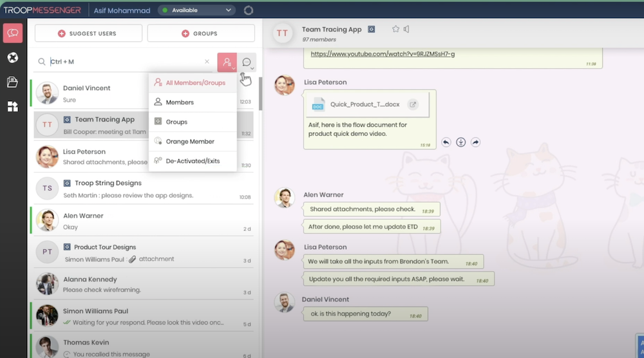The height and width of the screenshot is (358, 644).
Task: Click group icon next to Product Tour Designs
Action: 67,247
